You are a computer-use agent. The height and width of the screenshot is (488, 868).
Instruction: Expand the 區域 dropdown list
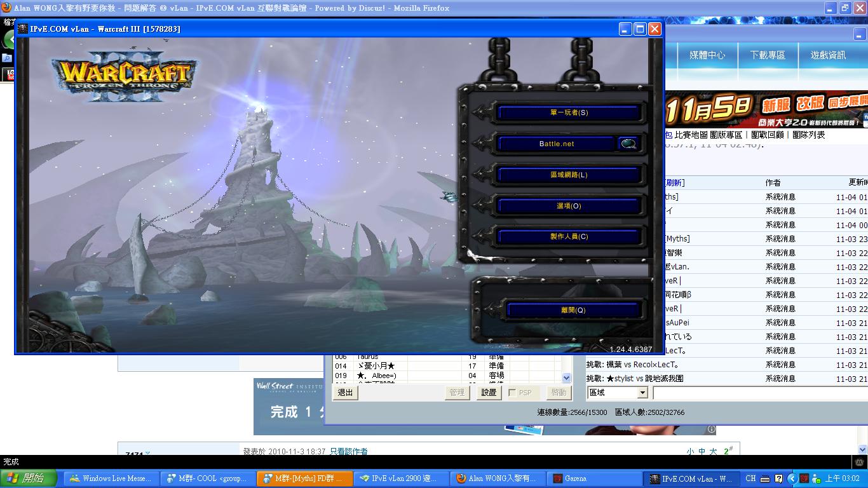pyautogui.click(x=642, y=393)
